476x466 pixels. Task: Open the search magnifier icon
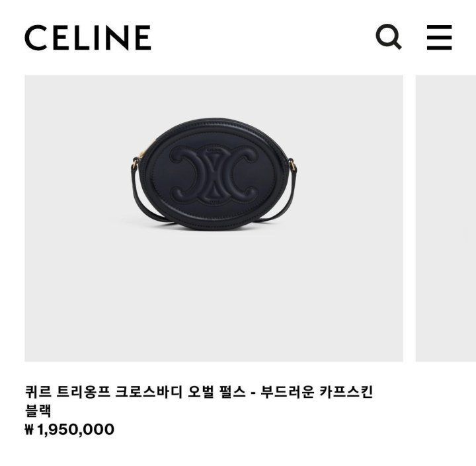click(389, 37)
